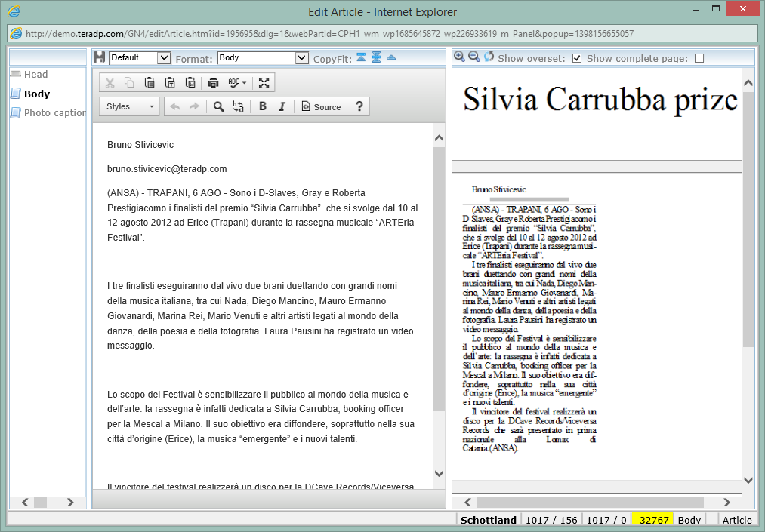Click preview horizontal scrollbar right arrow
Viewport: 765px width, 532px height.
pyautogui.click(x=726, y=503)
